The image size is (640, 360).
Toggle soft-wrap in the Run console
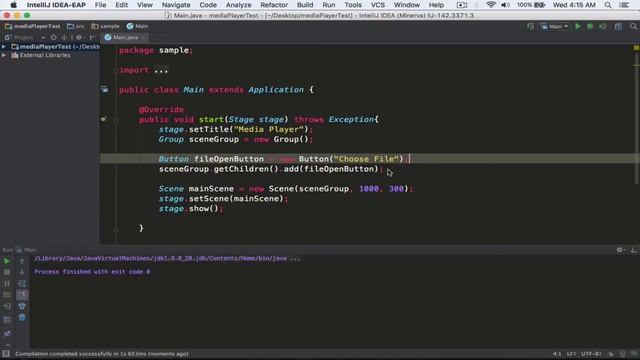tap(22, 283)
